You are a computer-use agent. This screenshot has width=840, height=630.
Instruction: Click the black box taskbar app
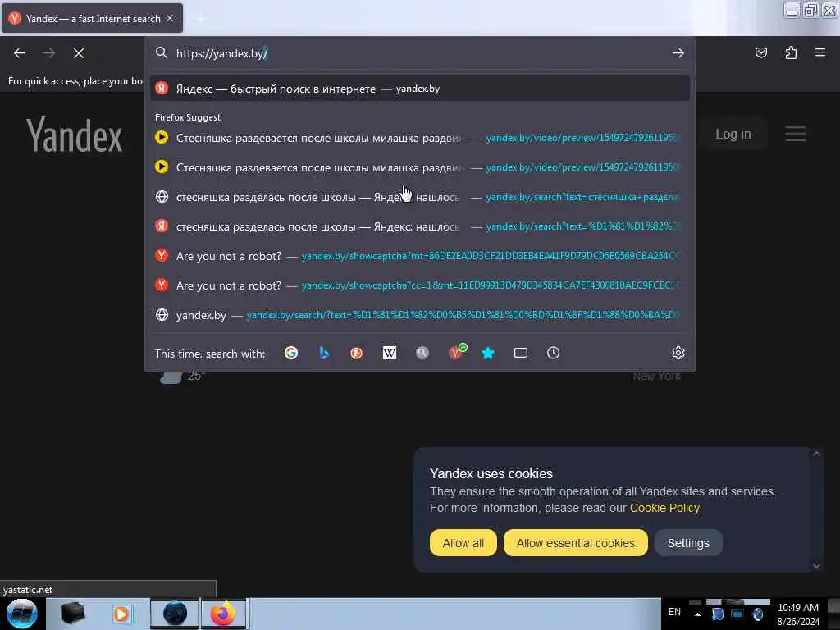coord(72,614)
